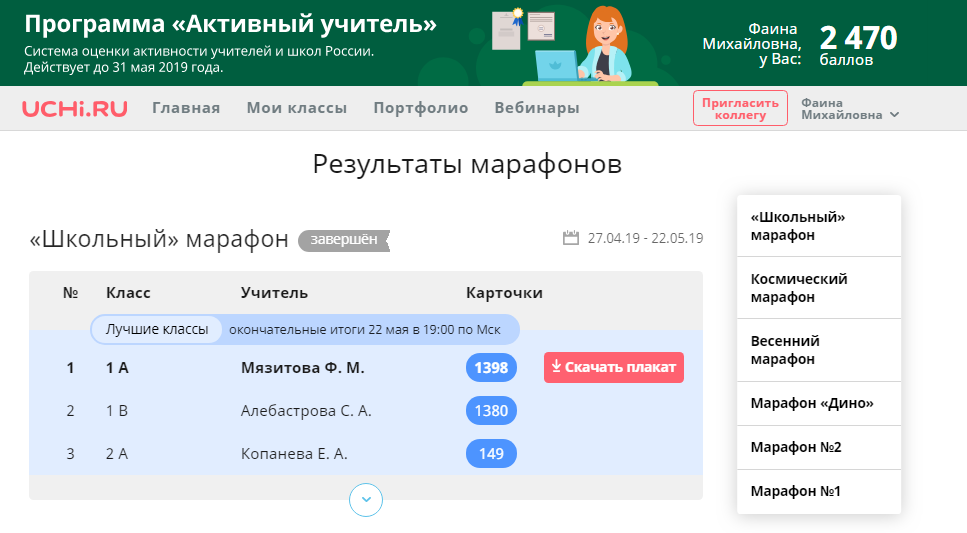Select Марафон №1 in the side list
The width and height of the screenshot is (967, 533).
(819, 492)
